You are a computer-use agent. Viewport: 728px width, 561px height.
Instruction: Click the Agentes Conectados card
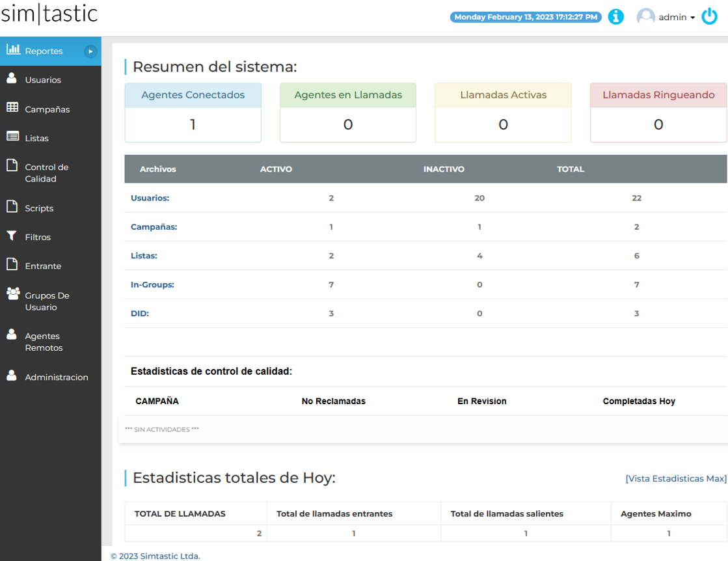[193, 113]
